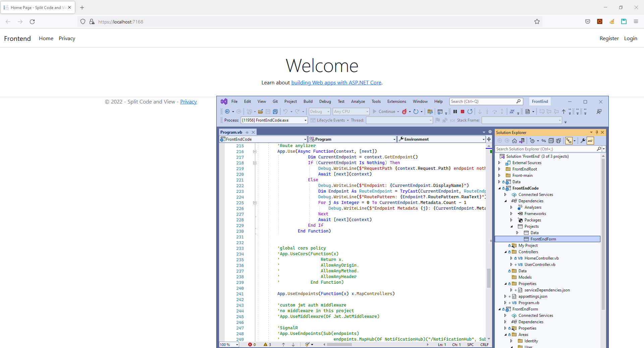Click the editor horizontal scrollbar thumb
Viewport: 644px width, 348px height.
(339, 344)
